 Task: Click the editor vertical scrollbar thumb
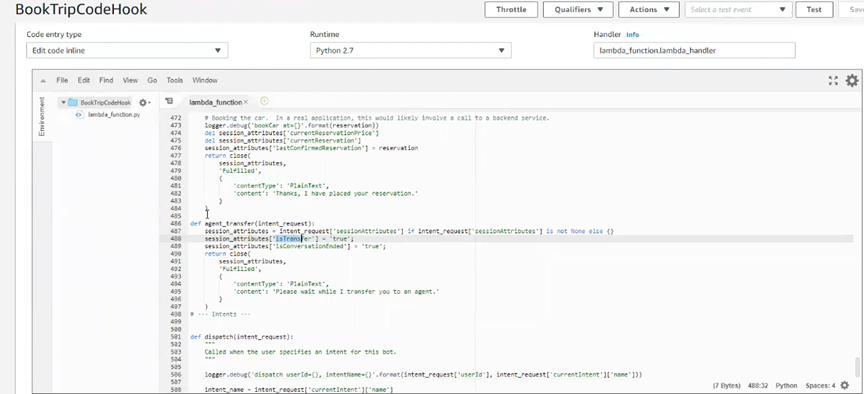click(857, 366)
